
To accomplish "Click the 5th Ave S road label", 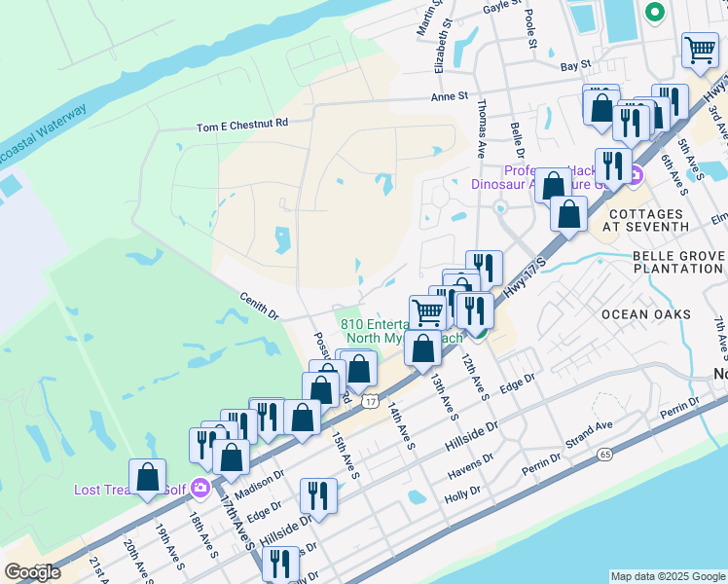I will pos(691,160).
